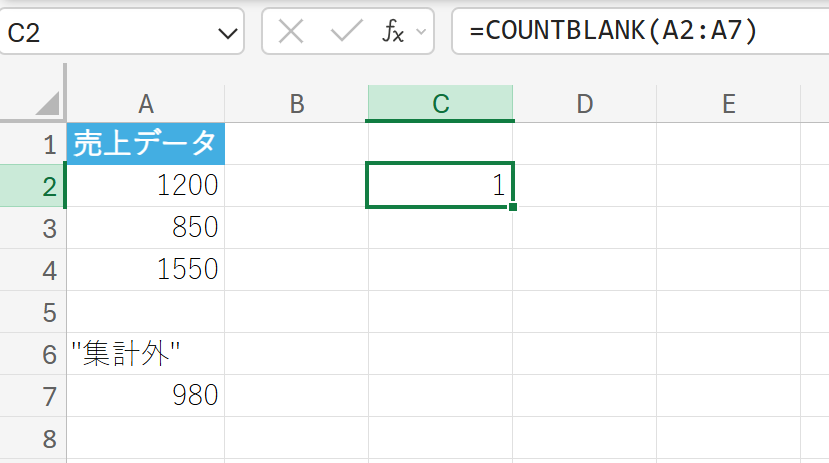
Task: Open Insert Function fx dialog
Action: (x=393, y=31)
